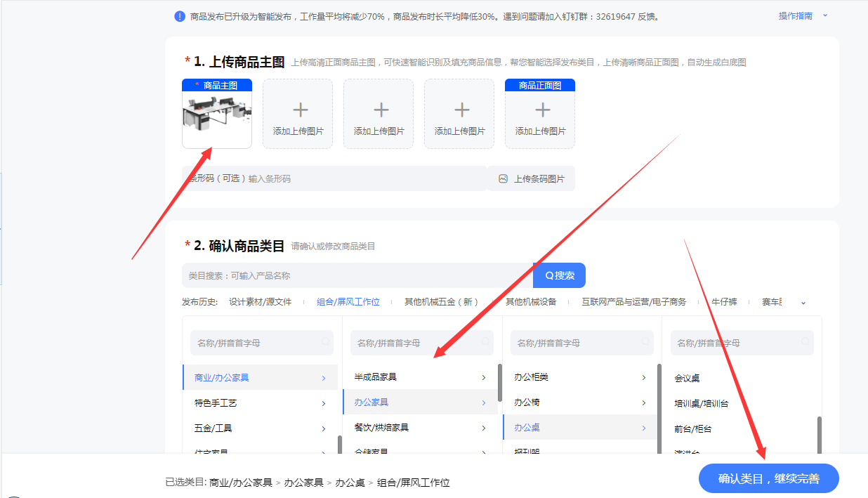Click fourth column scrollbar thumb
The width and height of the screenshot is (868, 498).
click(x=820, y=435)
